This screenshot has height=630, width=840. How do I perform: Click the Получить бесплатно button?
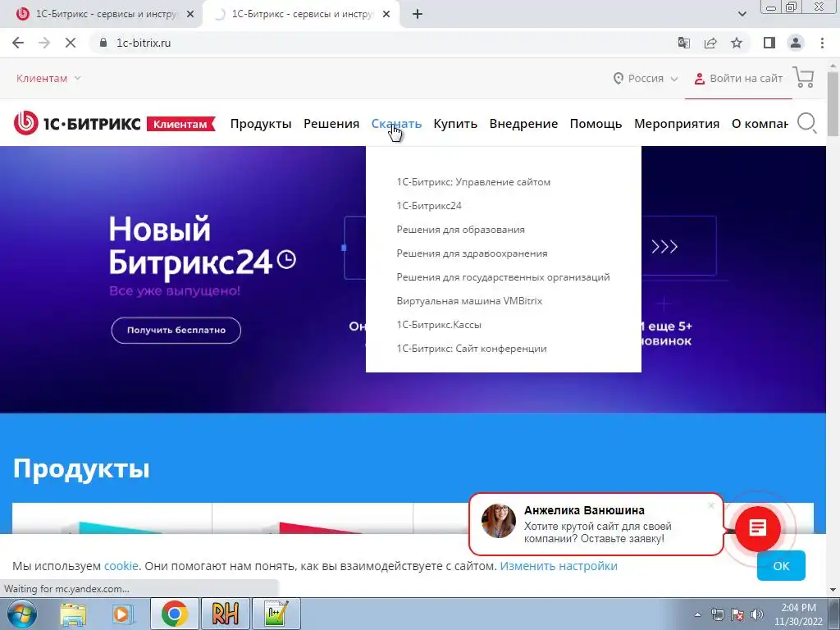[x=176, y=330]
